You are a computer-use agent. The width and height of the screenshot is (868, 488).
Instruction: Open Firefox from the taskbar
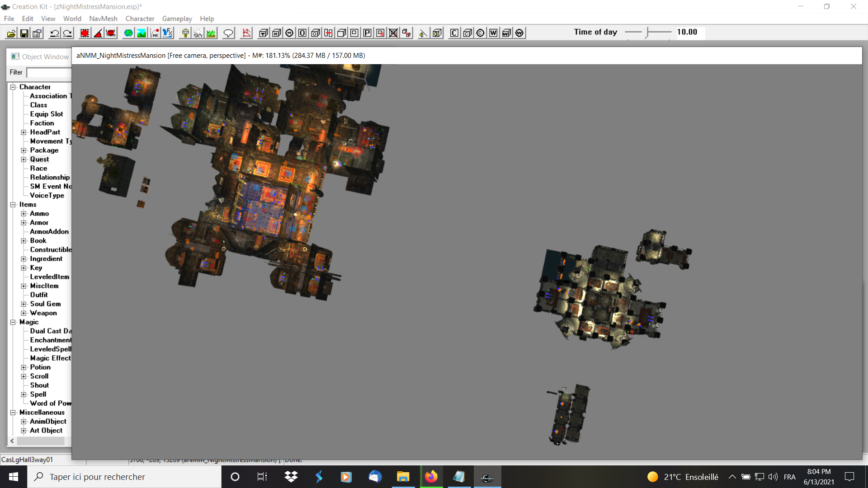tap(431, 477)
